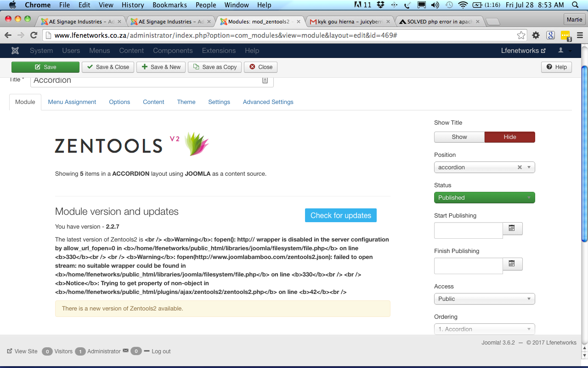Close the Modules: mod_zentools2 tab
This screenshot has height=368, width=588.
[299, 22]
